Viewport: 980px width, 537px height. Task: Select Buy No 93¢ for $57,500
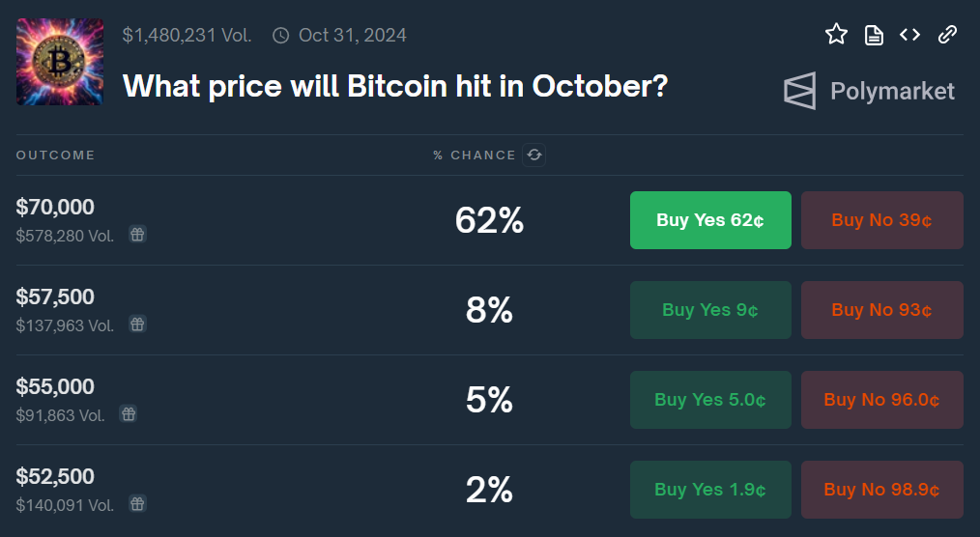point(881,310)
